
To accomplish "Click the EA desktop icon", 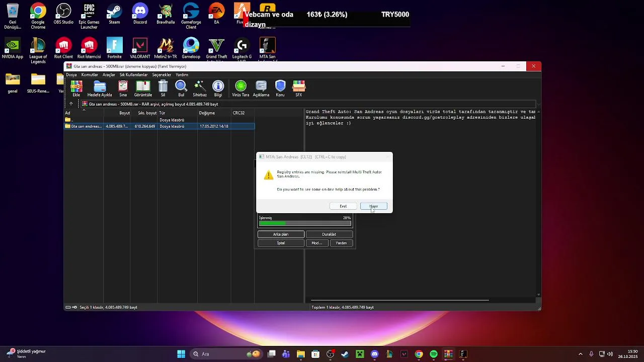I will [216, 14].
